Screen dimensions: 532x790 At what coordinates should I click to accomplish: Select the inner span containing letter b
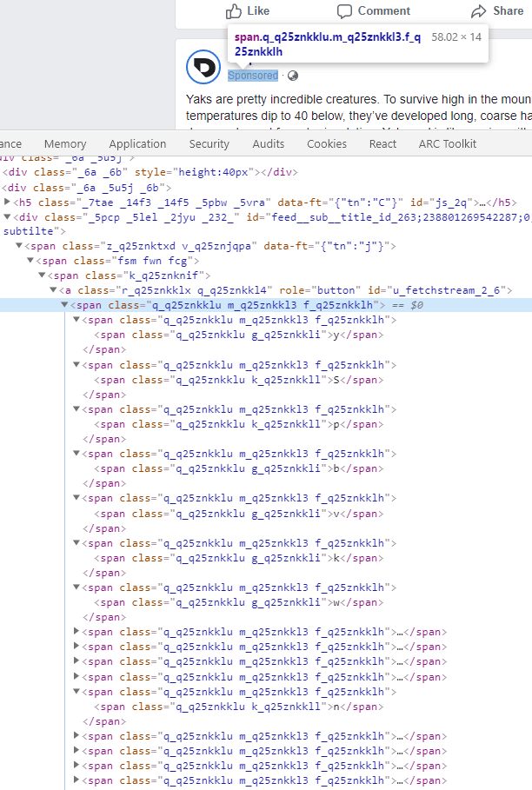[239, 469]
